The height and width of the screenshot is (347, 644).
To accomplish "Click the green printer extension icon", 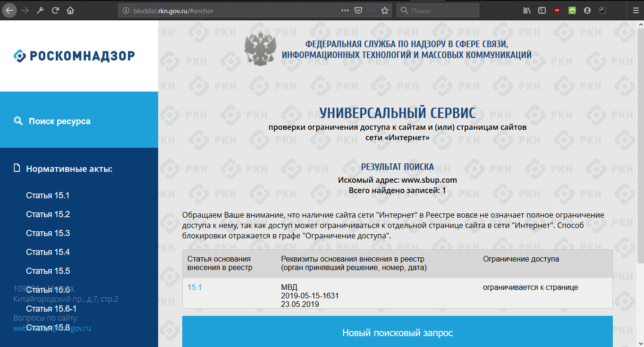I will pyautogui.click(x=572, y=10).
